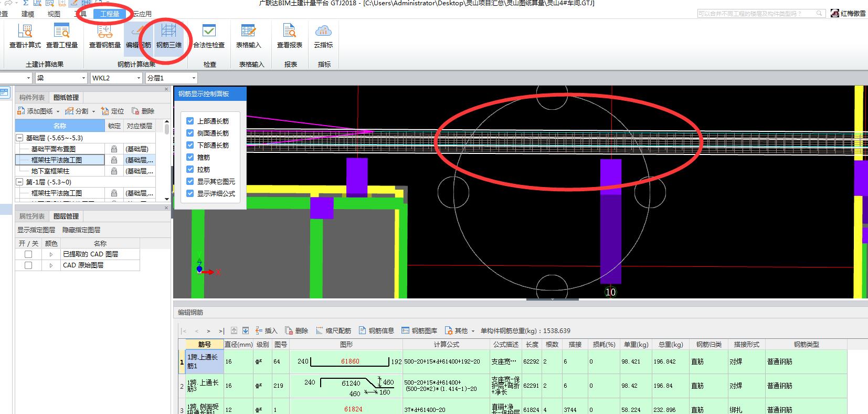Toggle 下部通长筋 checkbox
868x414 pixels.
point(190,145)
